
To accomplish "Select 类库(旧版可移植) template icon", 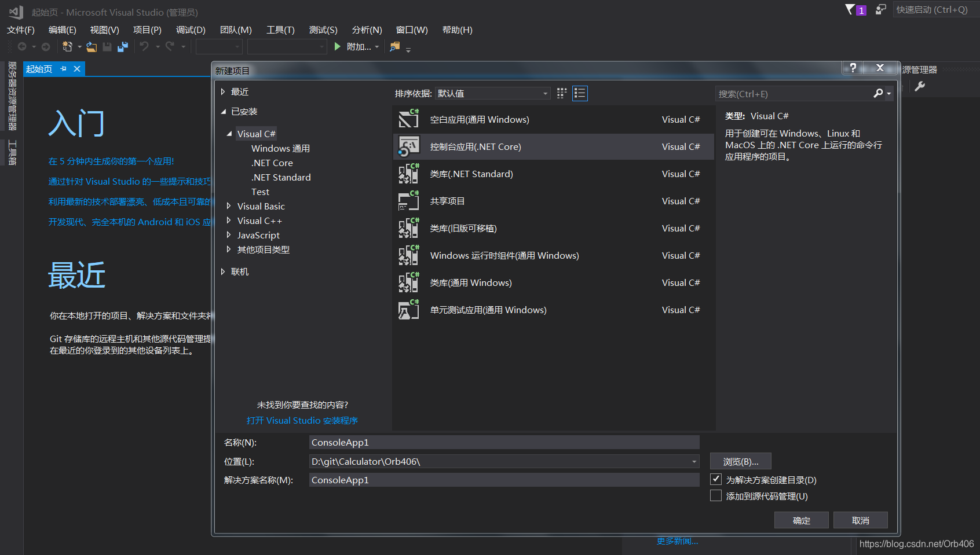I will (408, 228).
